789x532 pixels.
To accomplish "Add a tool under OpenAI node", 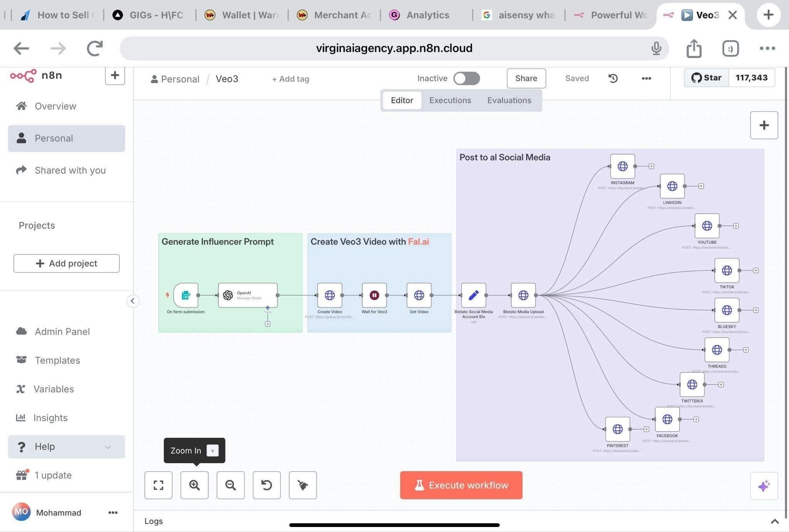I will point(268,324).
